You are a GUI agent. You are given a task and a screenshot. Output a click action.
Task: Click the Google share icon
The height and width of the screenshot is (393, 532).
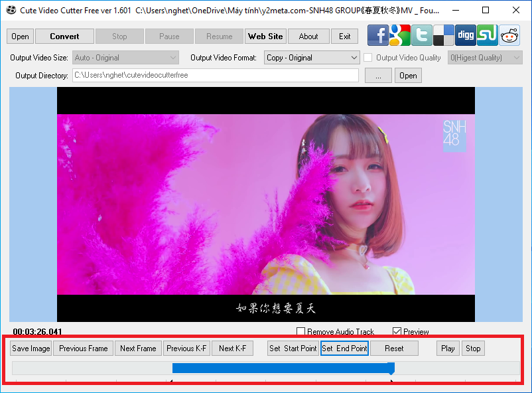click(x=400, y=35)
